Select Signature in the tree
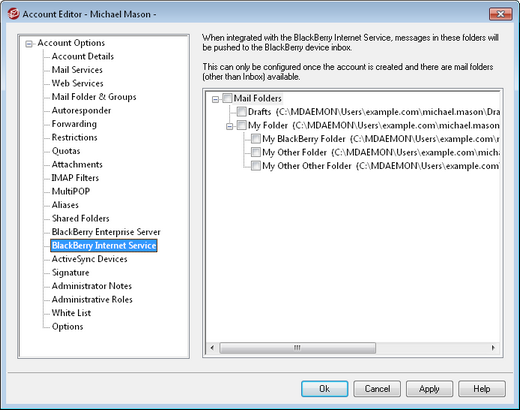This screenshot has width=520, height=410. tap(70, 272)
